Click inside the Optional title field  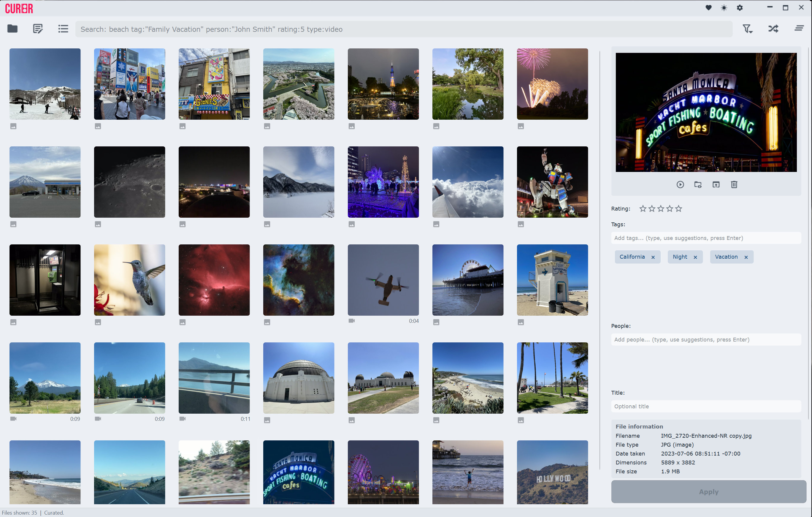(705, 406)
